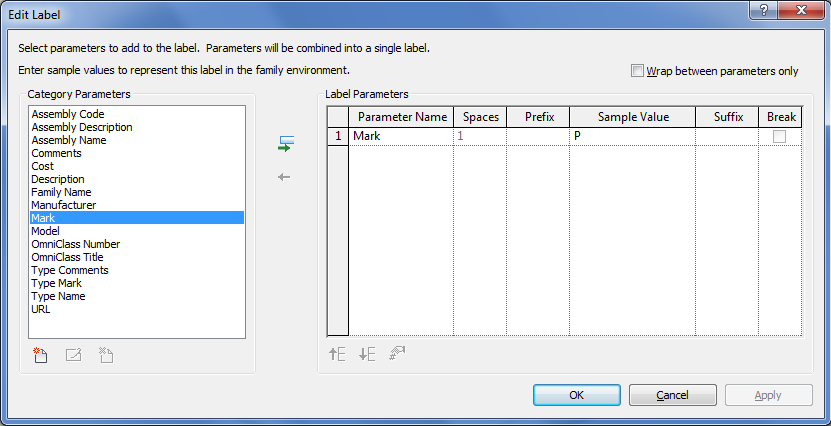Viewport: 831px width, 426px height.
Task: Click the Spaces cell for Mark row
Action: [480, 136]
